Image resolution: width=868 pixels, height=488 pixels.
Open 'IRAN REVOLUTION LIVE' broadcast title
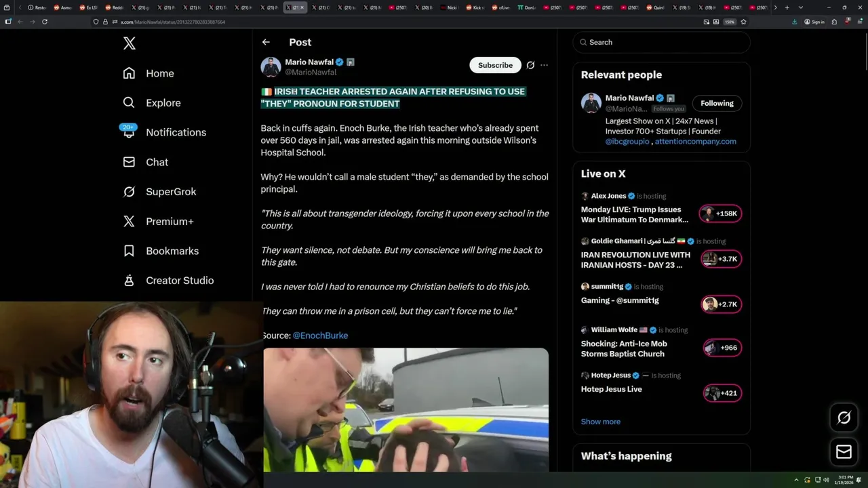635,260
